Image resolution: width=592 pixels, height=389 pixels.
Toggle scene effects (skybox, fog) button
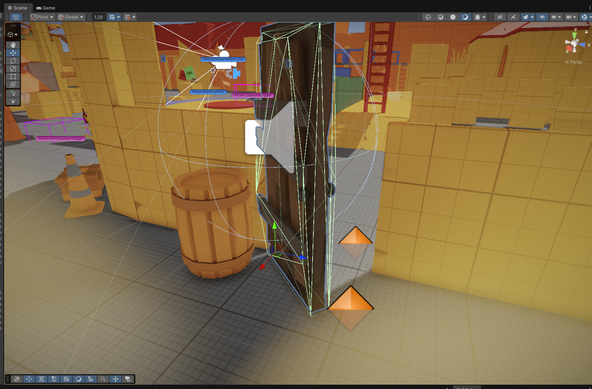[526, 17]
